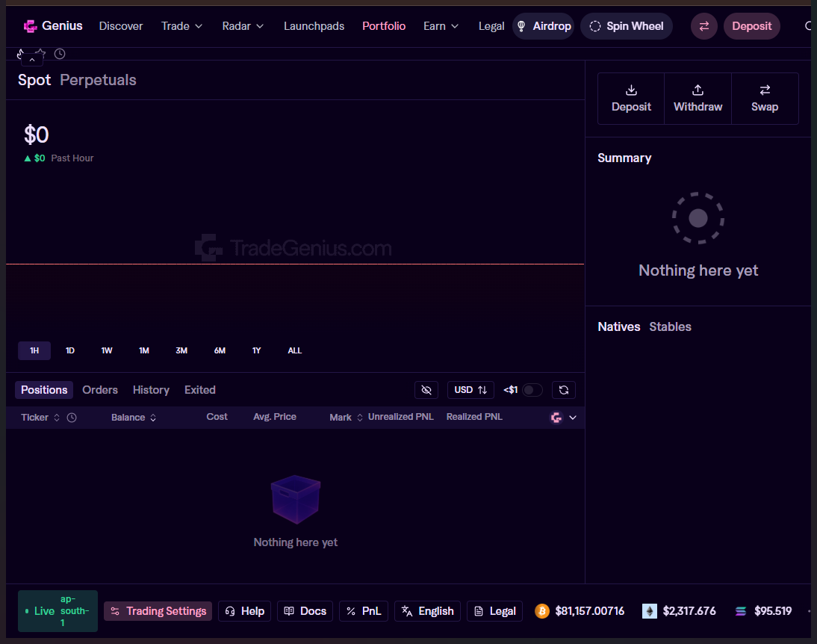The height and width of the screenshot is (644, 817).
Task: Select the 1W chart range
Action: tap(107, 350)
